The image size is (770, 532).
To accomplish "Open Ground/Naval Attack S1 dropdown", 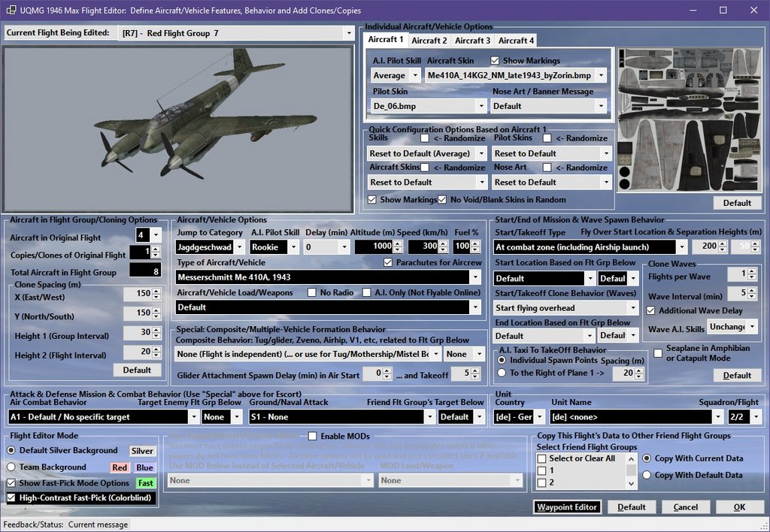I will coord(429,417).
